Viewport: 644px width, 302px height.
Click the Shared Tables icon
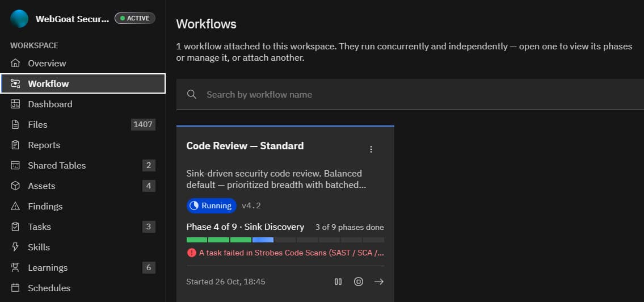point(15,166)
